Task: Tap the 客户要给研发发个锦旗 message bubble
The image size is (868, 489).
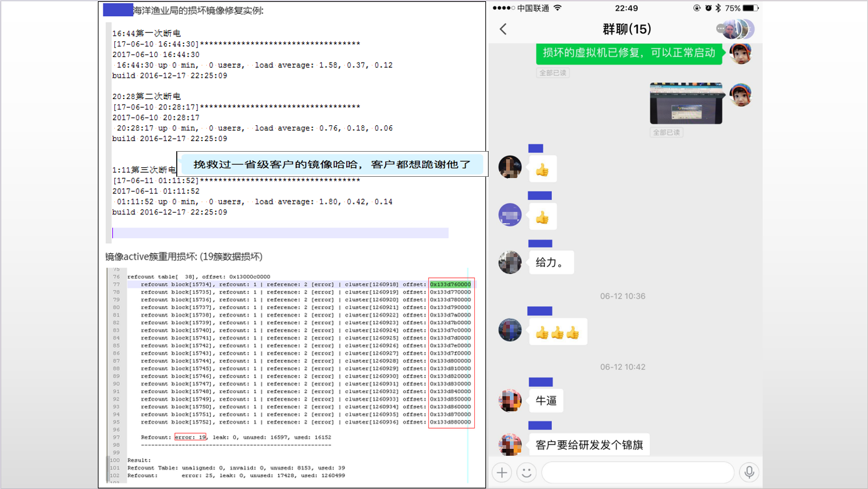Action: pos(589,444)
